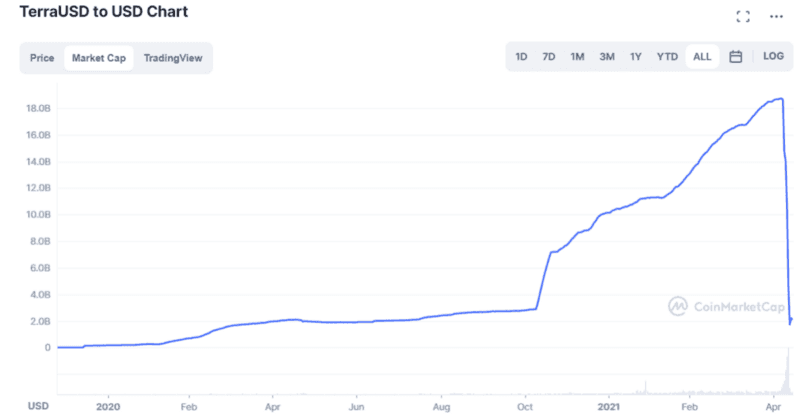Click the 0 y-axis label
The width and height of the screenshot is (800, 416).
coord(47,348)
